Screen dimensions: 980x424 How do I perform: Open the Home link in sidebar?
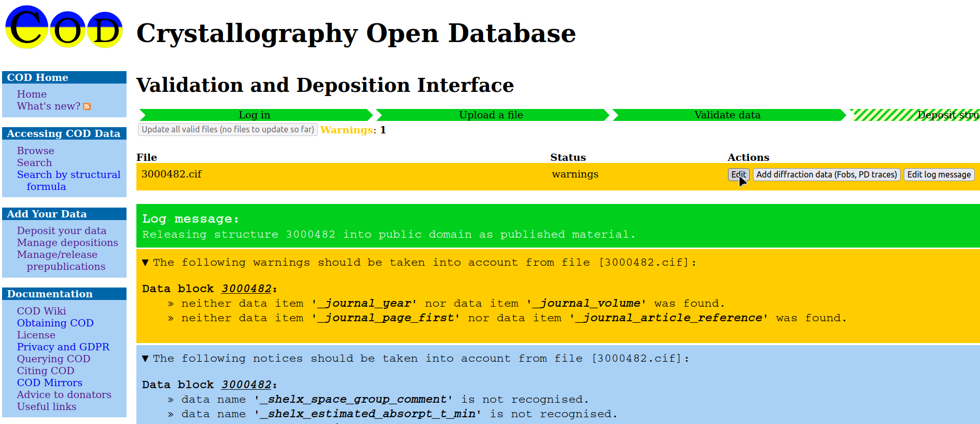32,94
